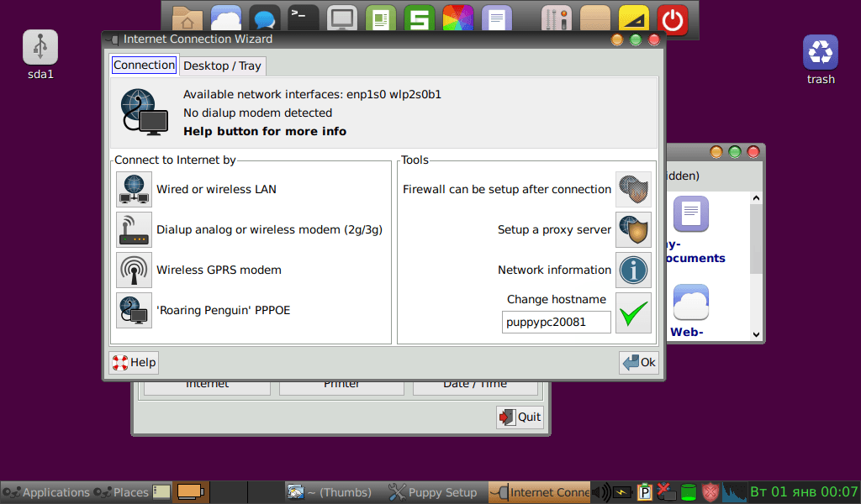This screenshot has height=504, width=861.
Task: Click the volume speaker icon in the tray
Action: (x=602, y=492)
